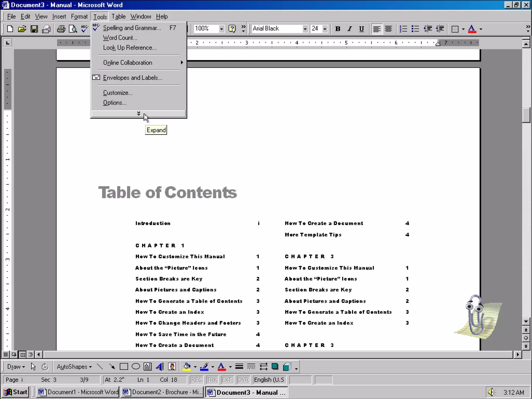
Task: Click the vertical scrollbar down arrow
Action: tap(526, 321)
